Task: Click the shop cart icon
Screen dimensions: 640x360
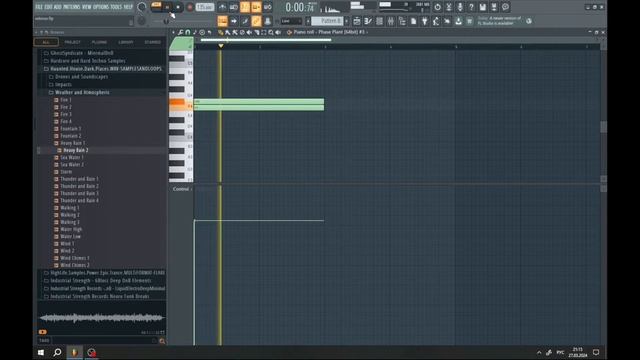Action: point(469,21)
